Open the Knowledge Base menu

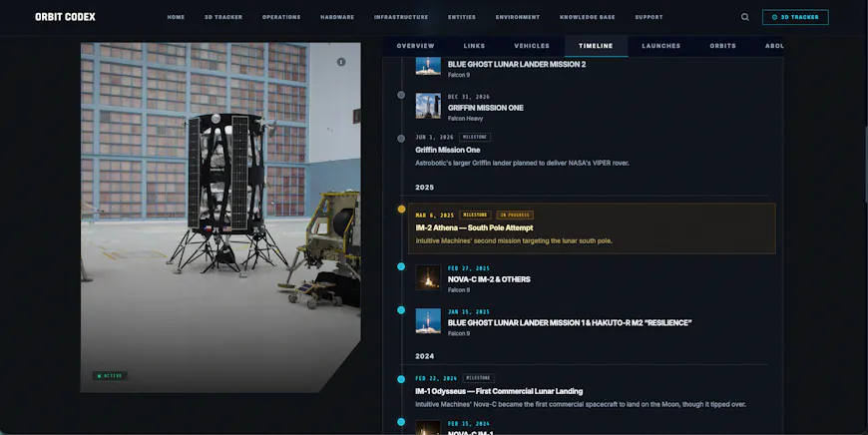(588, 17)
